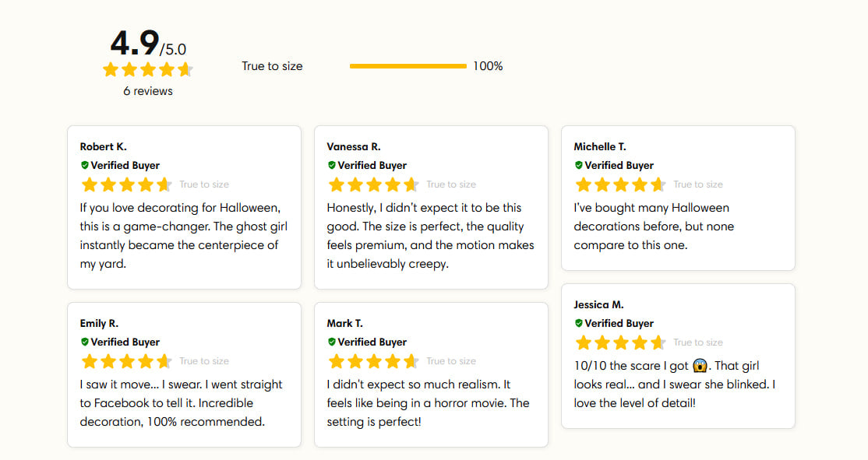Screen dimensions: 868x460
Task: Click the "True to size" tag on Mark T.'s review
Action: [x=451, y=361]
